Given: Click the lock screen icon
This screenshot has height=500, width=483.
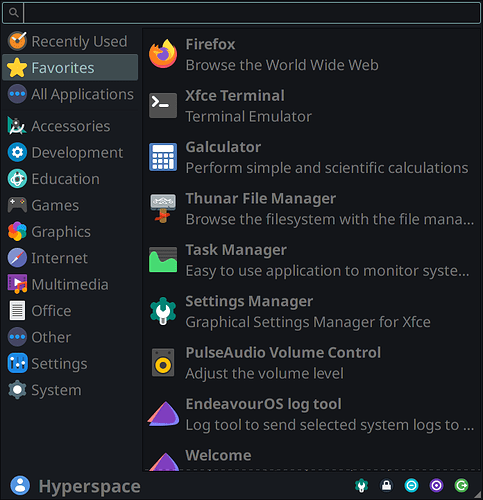Looking at the screenshot, I should click(x=386, y=485).
